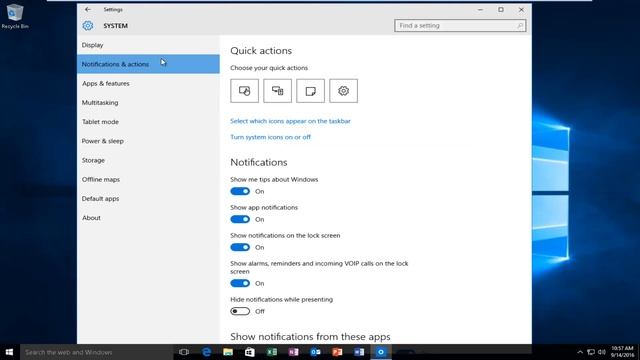The image size is (640, 360).
Task: Open Storage category
Action: click(x=148, y=160)
